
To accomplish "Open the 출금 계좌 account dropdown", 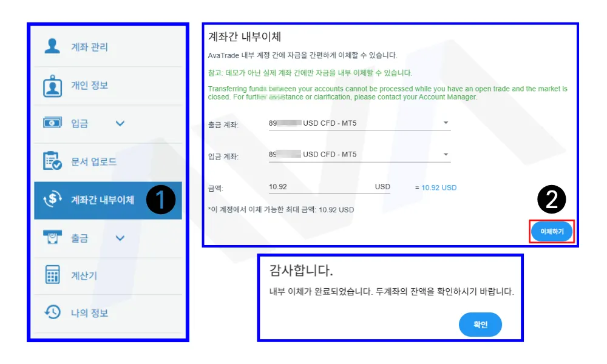I will [x=359, y=123].
